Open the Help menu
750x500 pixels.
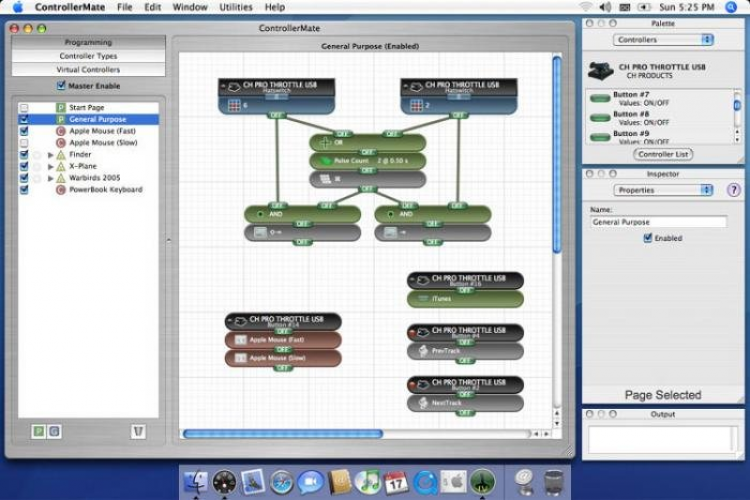point(275,7)
